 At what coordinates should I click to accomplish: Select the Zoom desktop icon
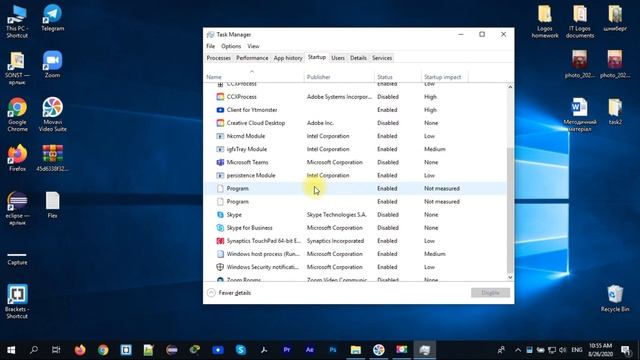click(x=53, y=64)
